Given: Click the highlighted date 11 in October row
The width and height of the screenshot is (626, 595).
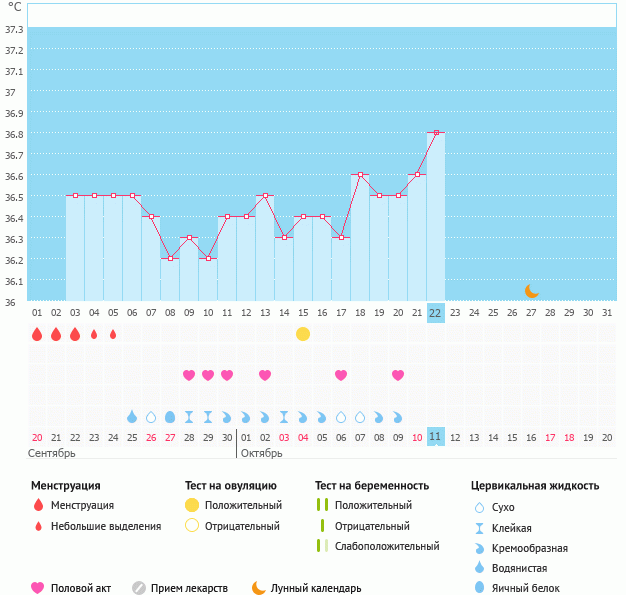Looking at the screenshot, I should pos(435,437).
